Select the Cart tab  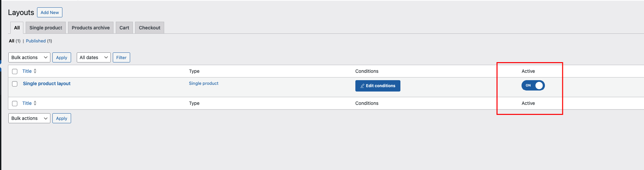point(124,28)
